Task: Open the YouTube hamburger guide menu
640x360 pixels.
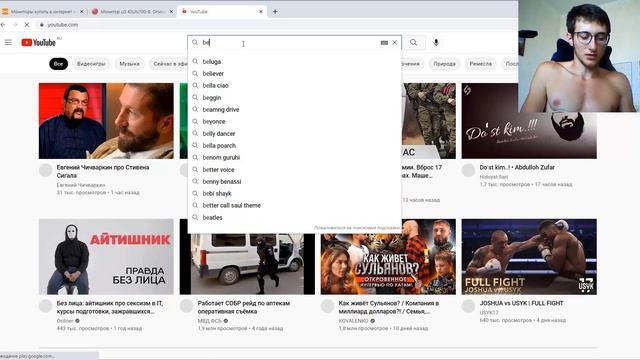Action: (x=8, y=42)
